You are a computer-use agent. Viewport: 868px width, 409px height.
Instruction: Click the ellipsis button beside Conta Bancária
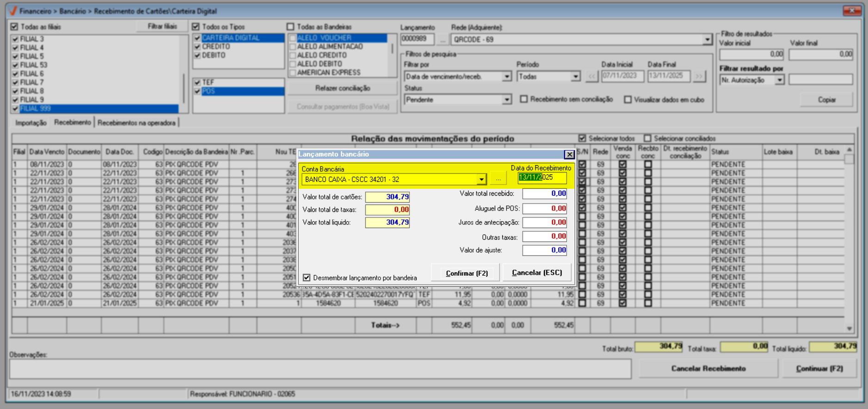click(x=498, y=179)
